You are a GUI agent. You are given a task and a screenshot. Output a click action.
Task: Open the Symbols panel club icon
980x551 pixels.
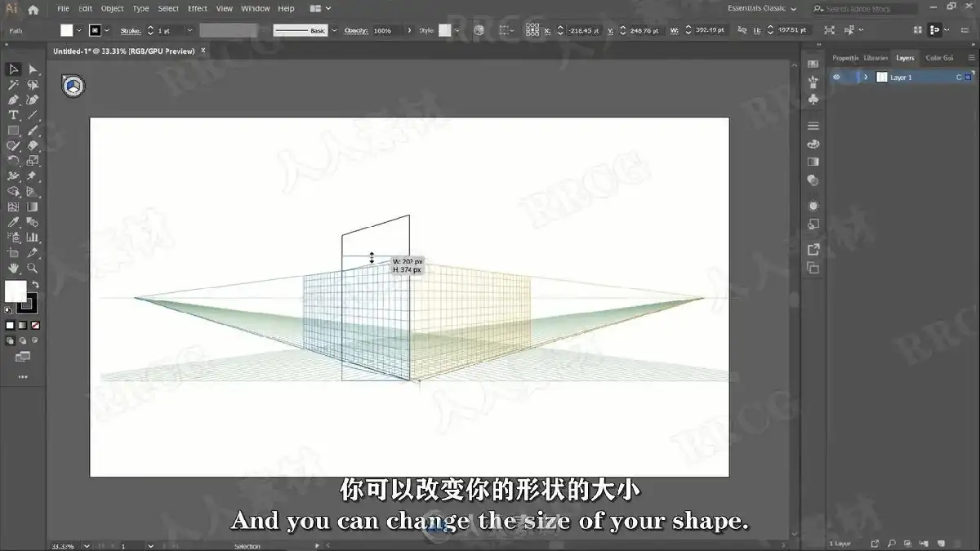click(x=813, y=99)
